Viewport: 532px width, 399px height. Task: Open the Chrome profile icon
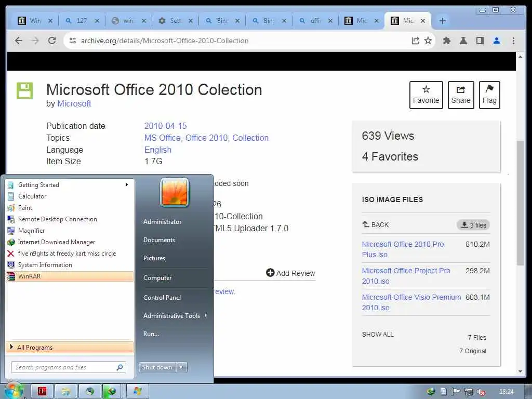pos(497,41)
